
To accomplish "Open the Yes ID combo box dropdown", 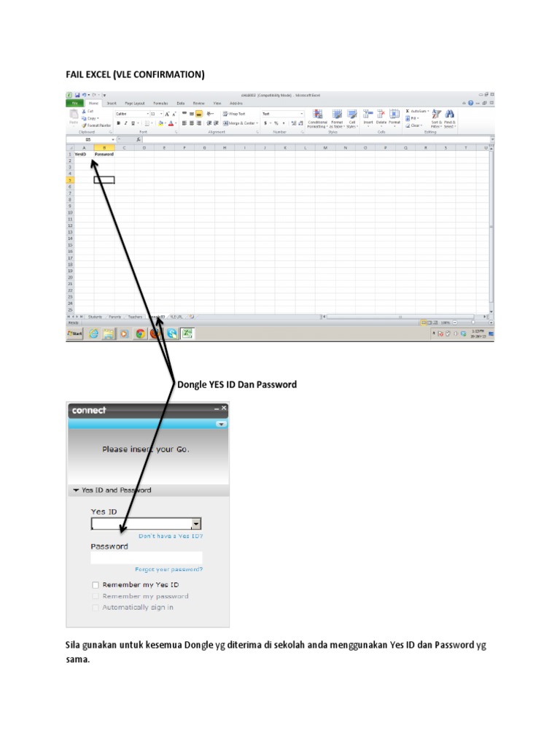I will click(195, 524).
